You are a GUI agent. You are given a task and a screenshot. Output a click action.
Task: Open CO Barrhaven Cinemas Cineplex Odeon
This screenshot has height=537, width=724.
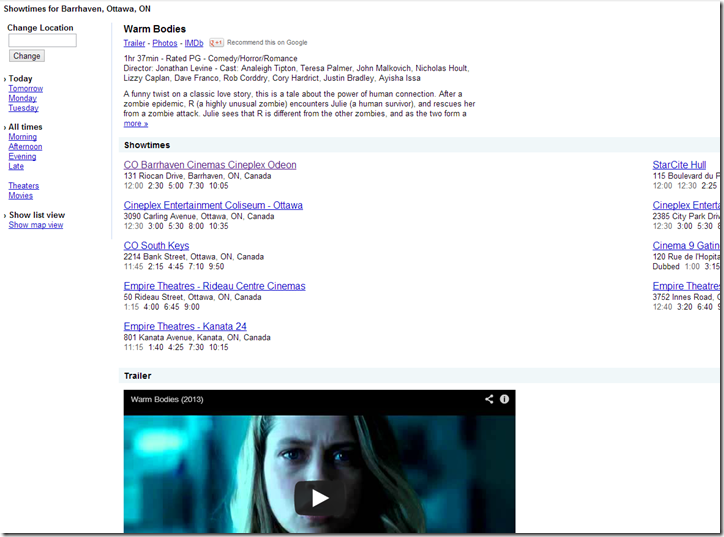(210, 165)
